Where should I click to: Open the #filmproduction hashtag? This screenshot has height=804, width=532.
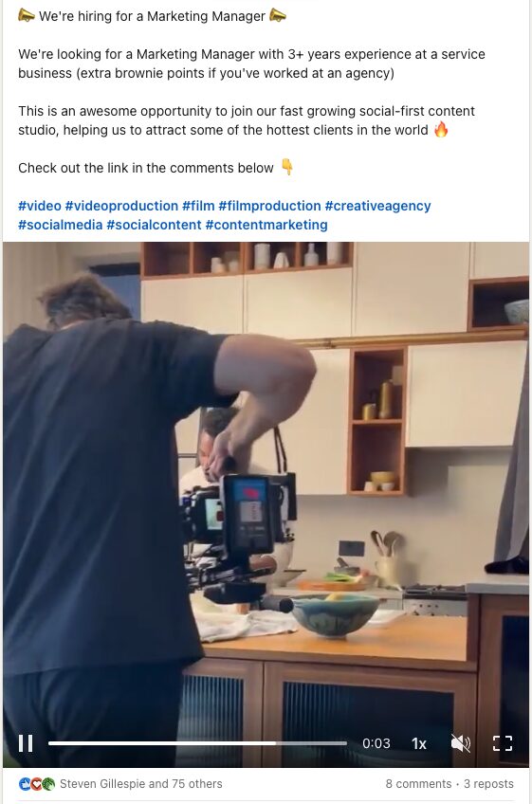point(270,206)
